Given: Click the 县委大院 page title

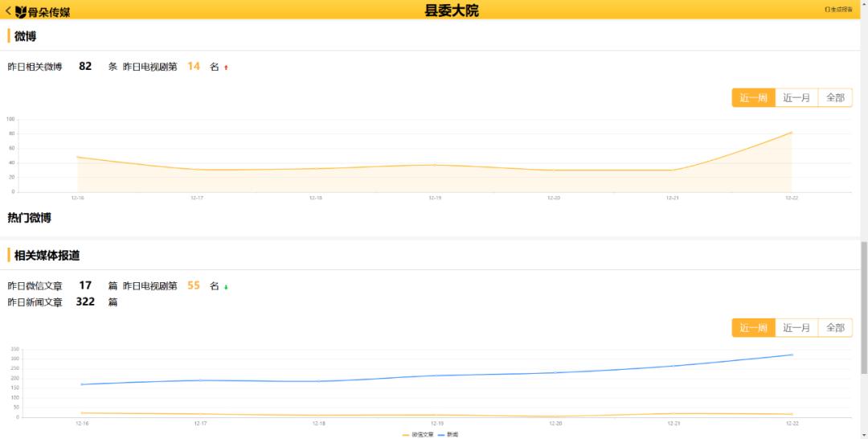Looking at the screenshot, I should coord(451,10).
